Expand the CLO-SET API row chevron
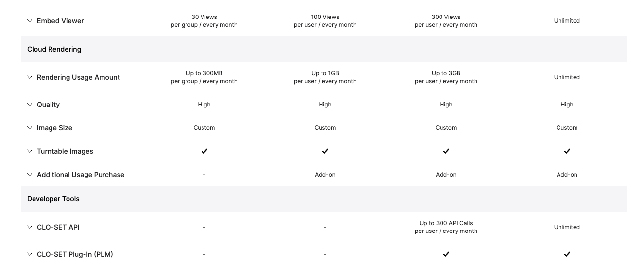 [30, 227]
